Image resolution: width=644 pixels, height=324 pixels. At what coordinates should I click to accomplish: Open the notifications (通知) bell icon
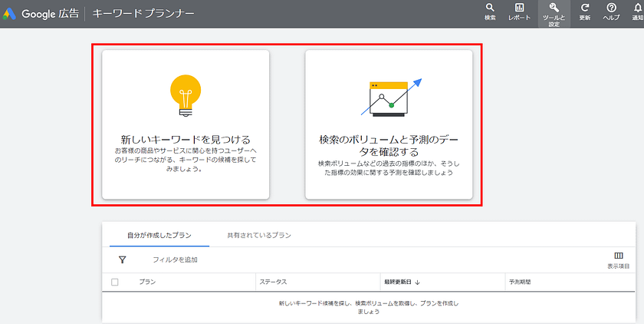coord(638,8)
